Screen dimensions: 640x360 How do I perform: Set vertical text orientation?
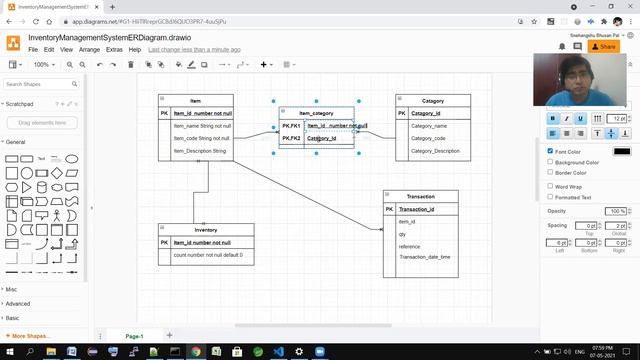pos(597,118)
